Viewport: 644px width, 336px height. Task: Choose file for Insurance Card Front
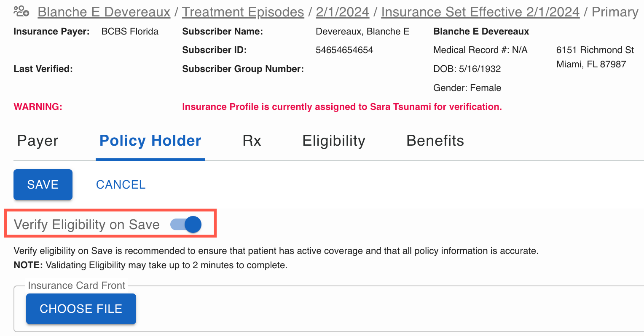click(x=81, y=309)
